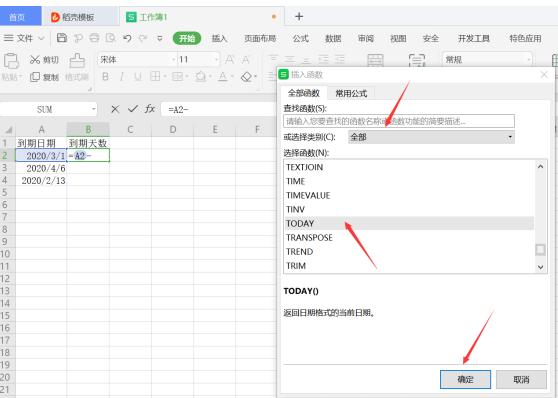Open the 插入 ribbon tab
This screenshot has width=558, height=398.
[x=219, y=38]
